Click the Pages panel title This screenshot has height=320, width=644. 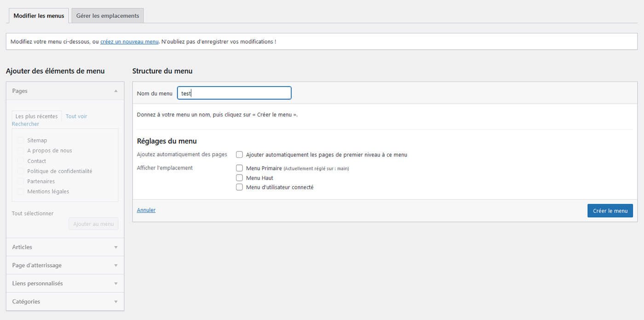[20, 91]
